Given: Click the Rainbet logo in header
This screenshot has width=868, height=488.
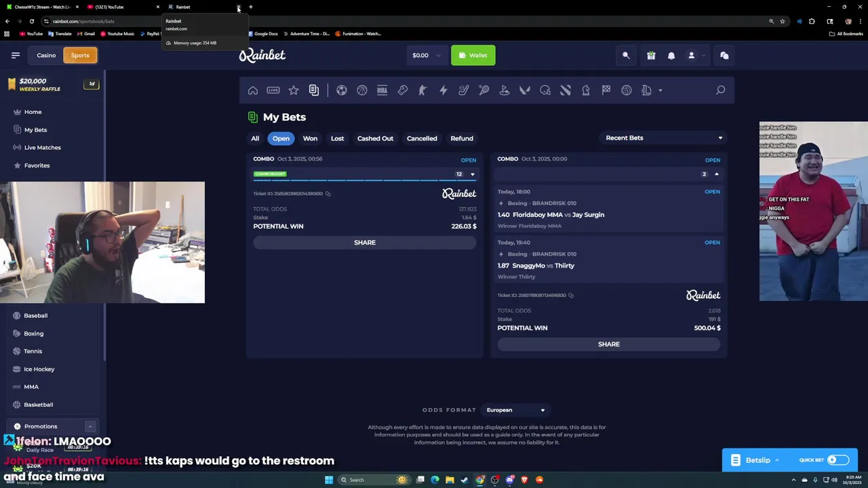Looking at the screenshot, I should coord(262,56).
